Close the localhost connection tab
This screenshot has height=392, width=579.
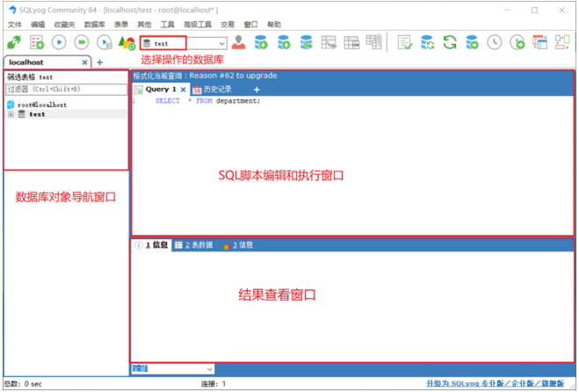[x=84, y=62]
